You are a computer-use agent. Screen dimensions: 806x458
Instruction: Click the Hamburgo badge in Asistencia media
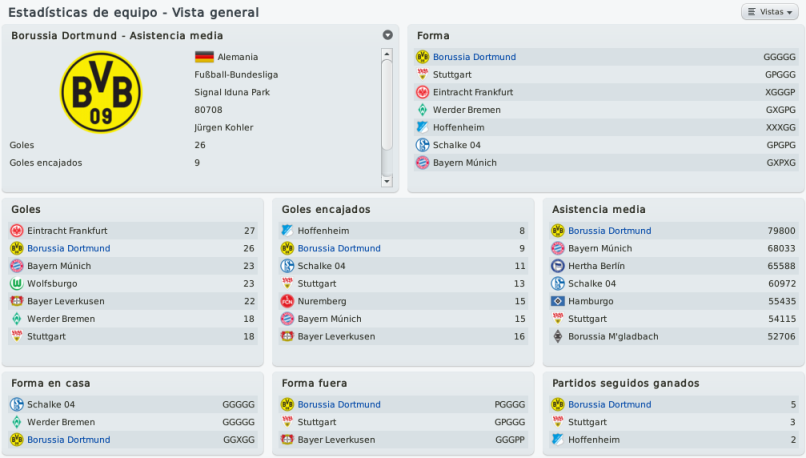click(x=558, y=301)
